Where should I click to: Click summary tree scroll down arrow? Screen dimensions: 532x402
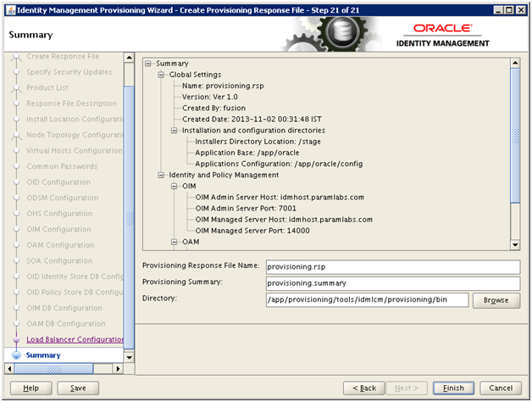[515, 244]
